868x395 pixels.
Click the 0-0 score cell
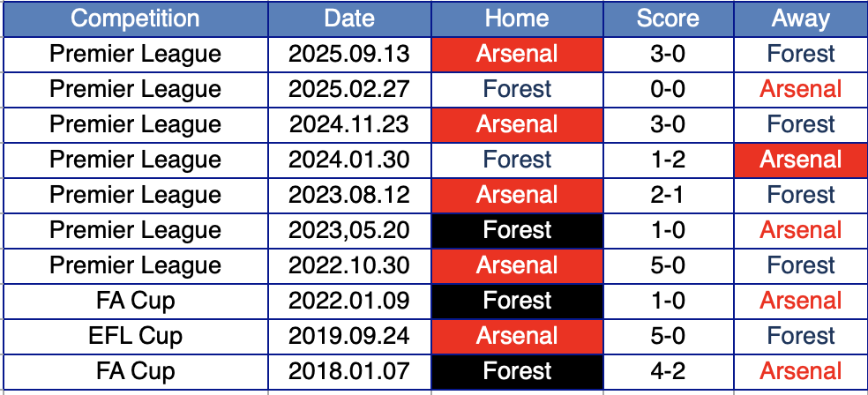(668, 89)
